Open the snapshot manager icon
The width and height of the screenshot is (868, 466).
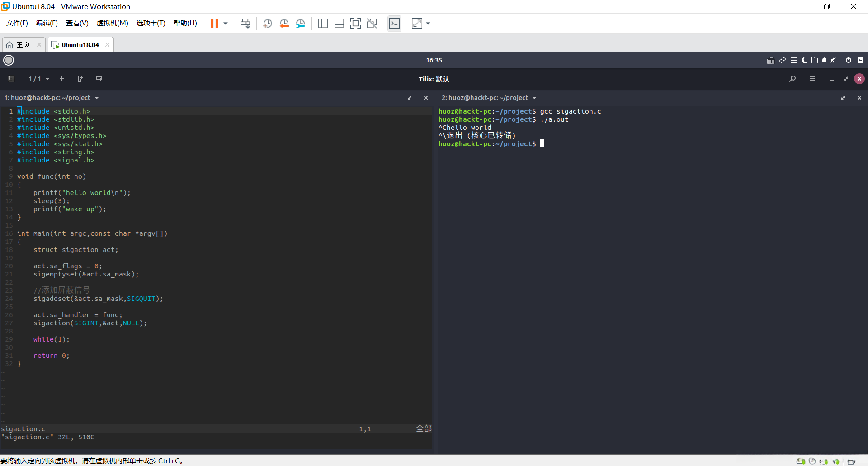[301, 24]
